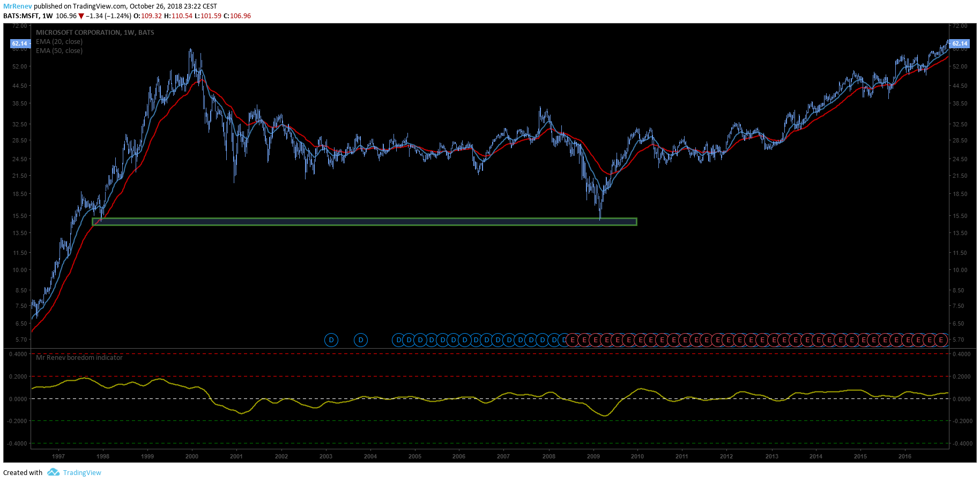980x482 pixels.
Task: Click the 2012 year label on time axis
Action: click(x=726, y=456)
